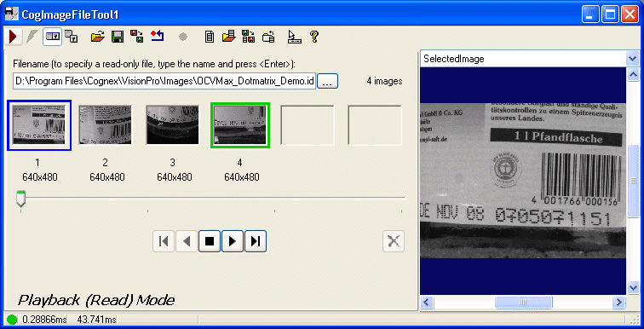Click the '43.741ms' status time
The width and height of the screenshot is (644, 329).
97,319
